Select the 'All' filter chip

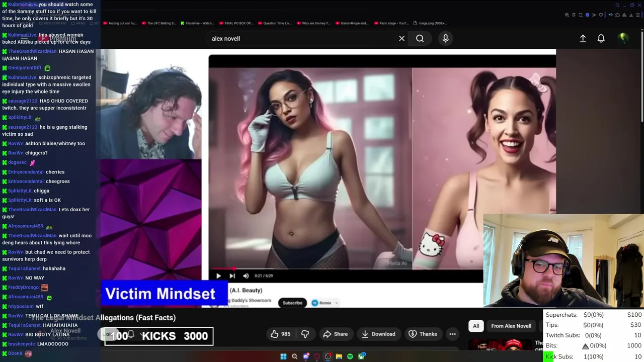(476, 326)
